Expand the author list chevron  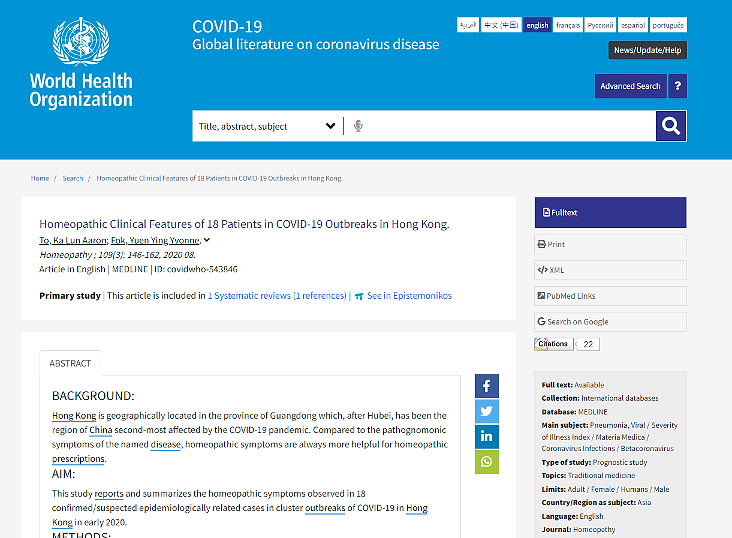pyautogui.click(x=207, y=240)
